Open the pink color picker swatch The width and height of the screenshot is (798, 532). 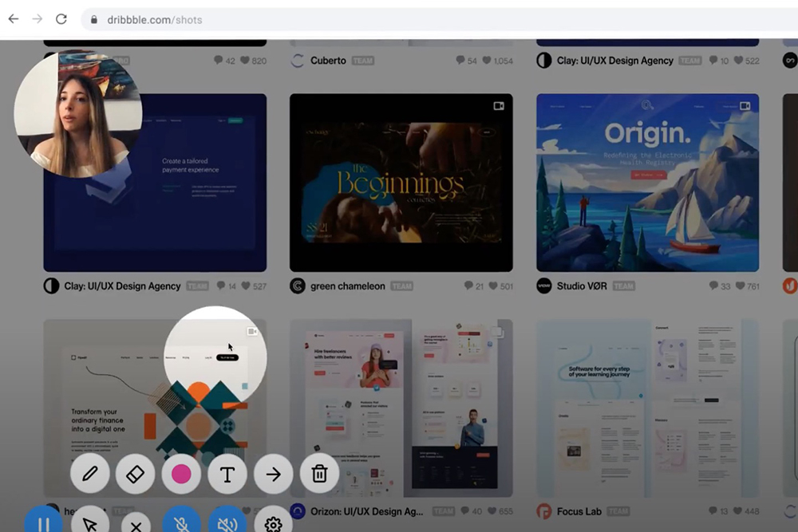pyautogui.click(x=181, y=474)
